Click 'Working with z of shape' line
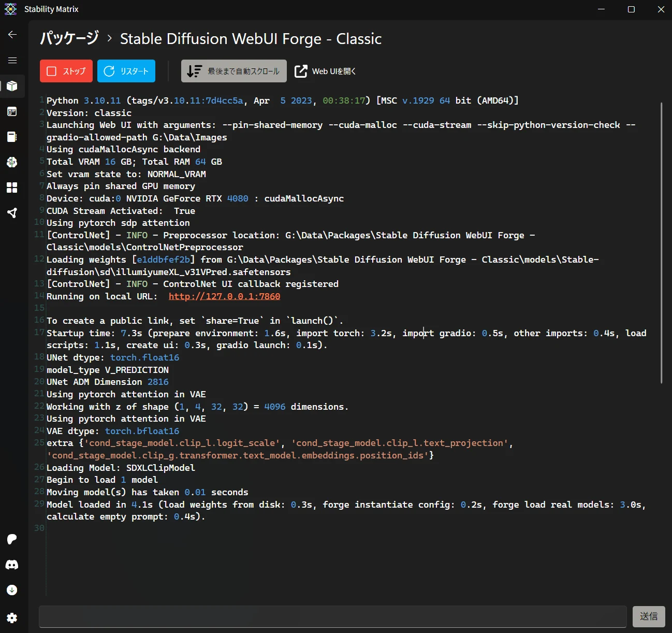The image size is (672, 633). pos(198,407)
